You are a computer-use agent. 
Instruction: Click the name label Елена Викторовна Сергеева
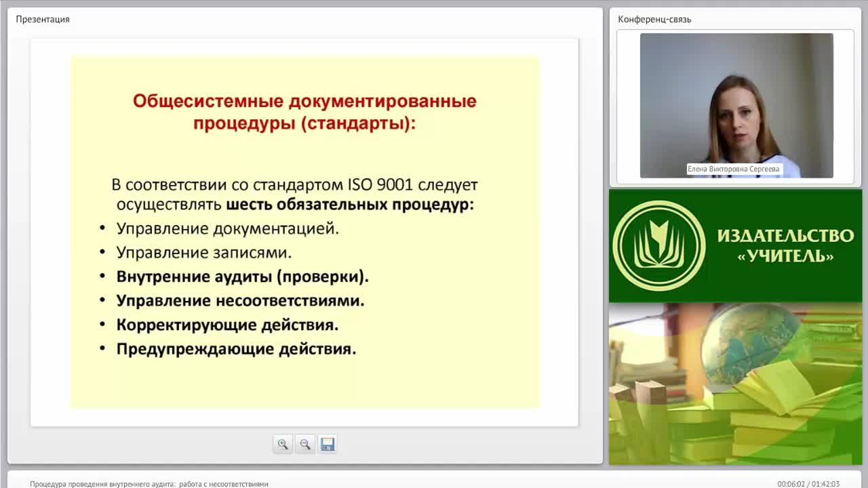click(734, 169)
